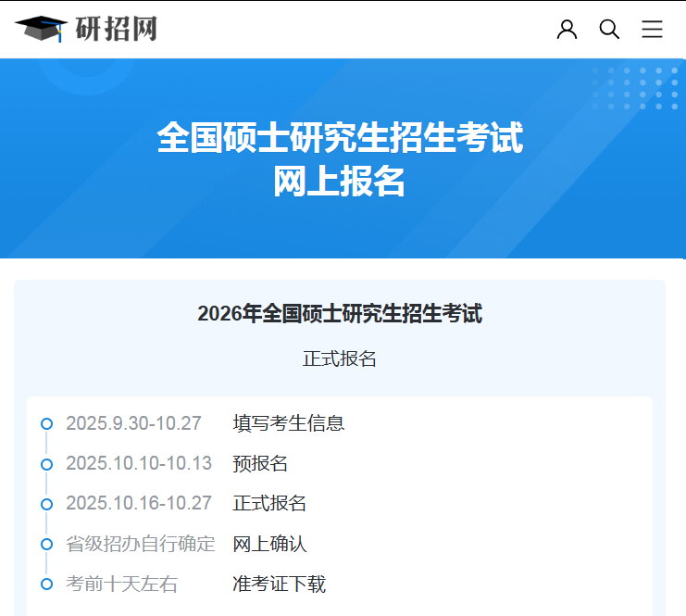The height and width of the screenshot is (616, 686).
Task: Select the 正式报名 timeline entry
Action: click(269, 503)
